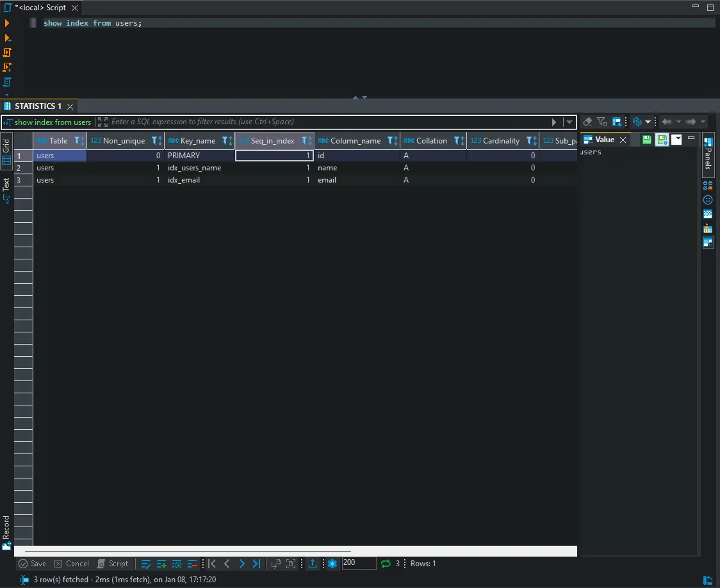720x588 pixels.
Task: Expand the auto-refresh dropdown arrow
Action: 648,122
